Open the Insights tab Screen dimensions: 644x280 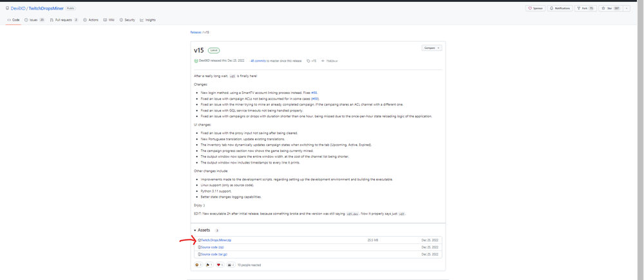[147, 20]
